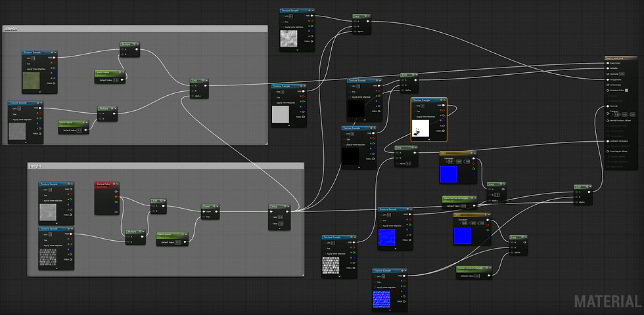Open the sand colour node dropdown arrow
Image resolution: width=644 pixels, height=315 pixels.
click(x=122, y=73)
